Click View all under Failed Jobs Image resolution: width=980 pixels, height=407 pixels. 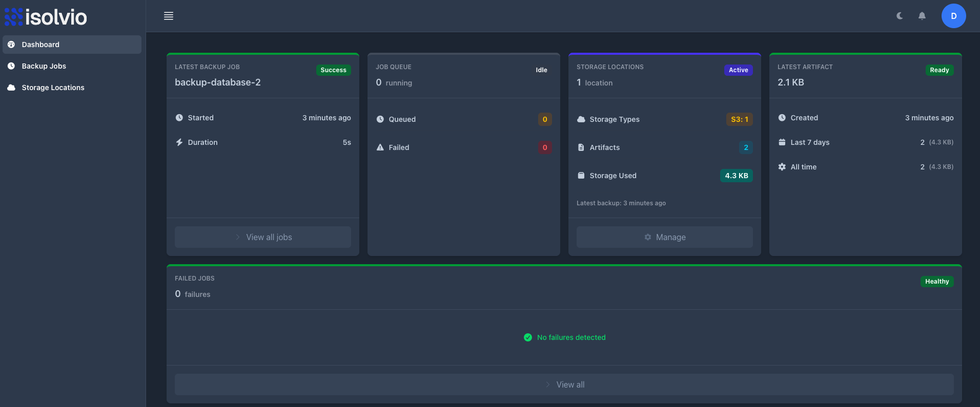click(564, 384)
